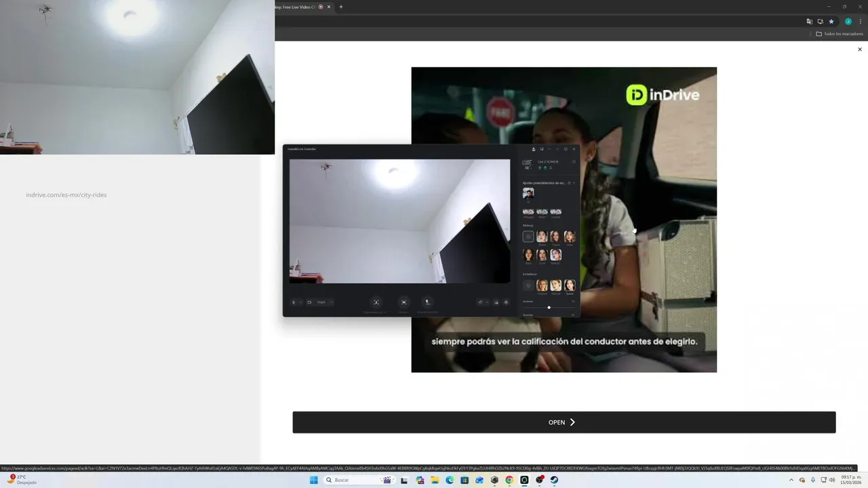Click the mini-window icon in Link Controller title bar
This screenshot has width=868, height=488.
(x=542, y=149)
